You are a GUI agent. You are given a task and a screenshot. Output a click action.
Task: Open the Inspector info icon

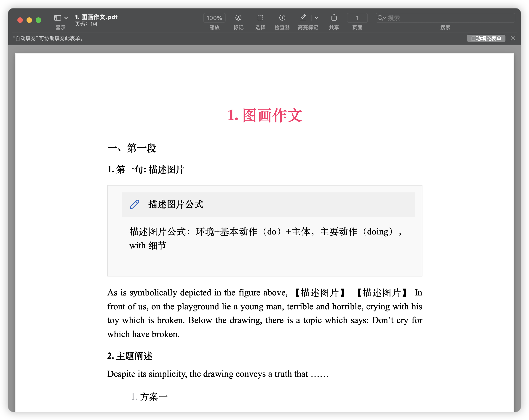pyautogui.click(x=282, y=18)
